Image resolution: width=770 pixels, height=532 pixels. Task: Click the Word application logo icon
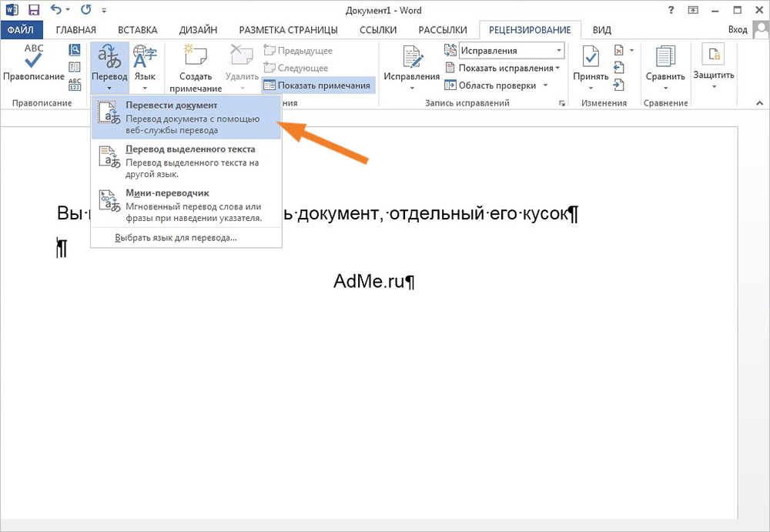(12, 10)
